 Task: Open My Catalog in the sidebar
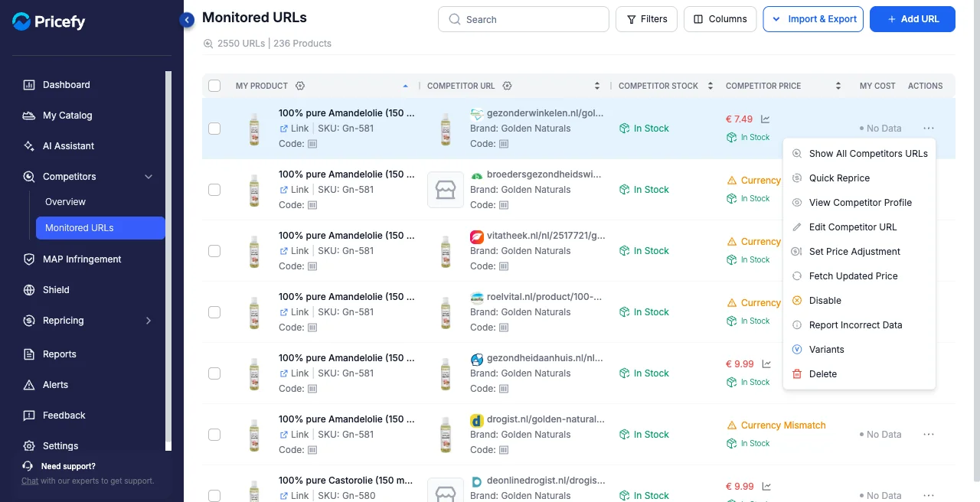click(x=67, y=116)
